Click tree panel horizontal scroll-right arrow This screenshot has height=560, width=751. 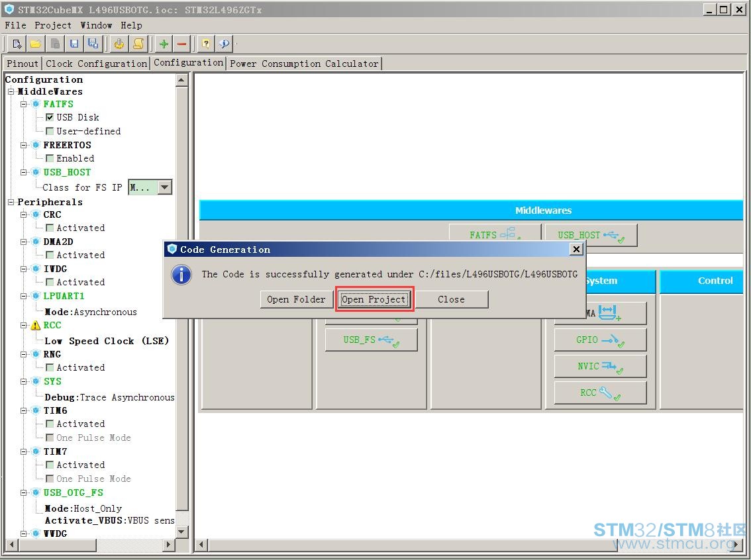tap(168, 545)
